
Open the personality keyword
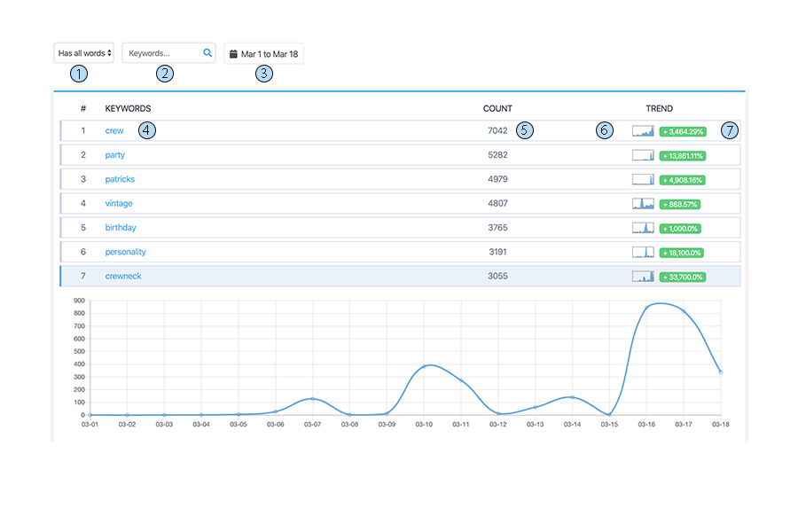[x=125, y=252]
